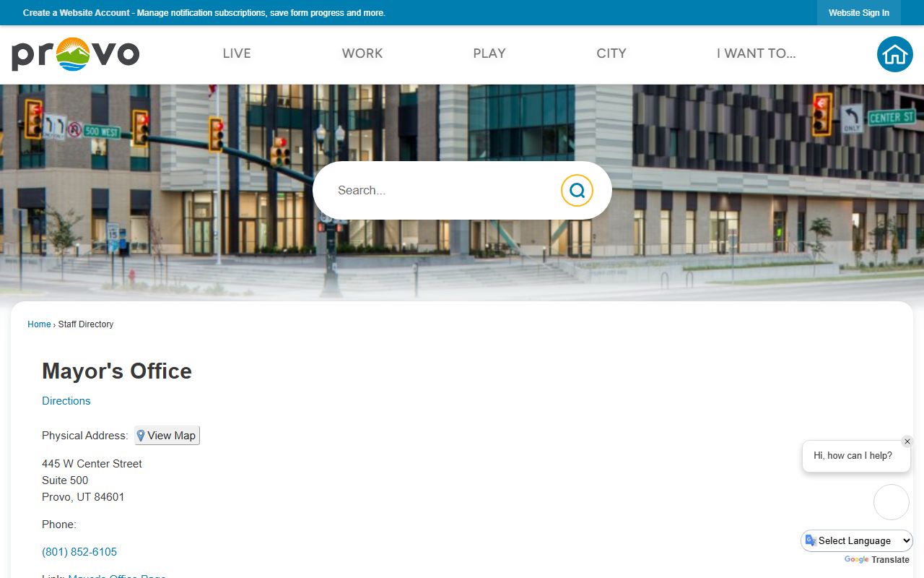Open the I WANT TO... menu

(x=757, y=53)
